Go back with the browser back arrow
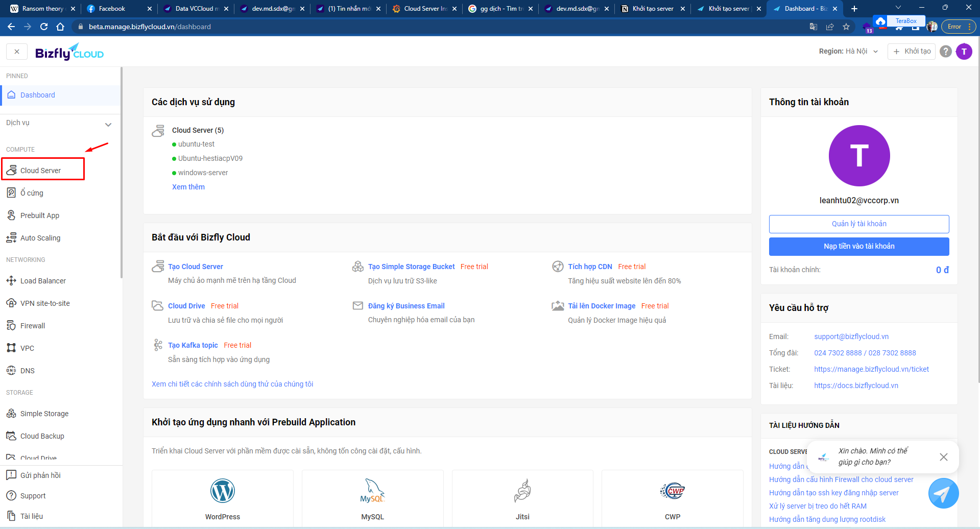Viewport: 980px width, 529px height. click(x=11, y=27)
